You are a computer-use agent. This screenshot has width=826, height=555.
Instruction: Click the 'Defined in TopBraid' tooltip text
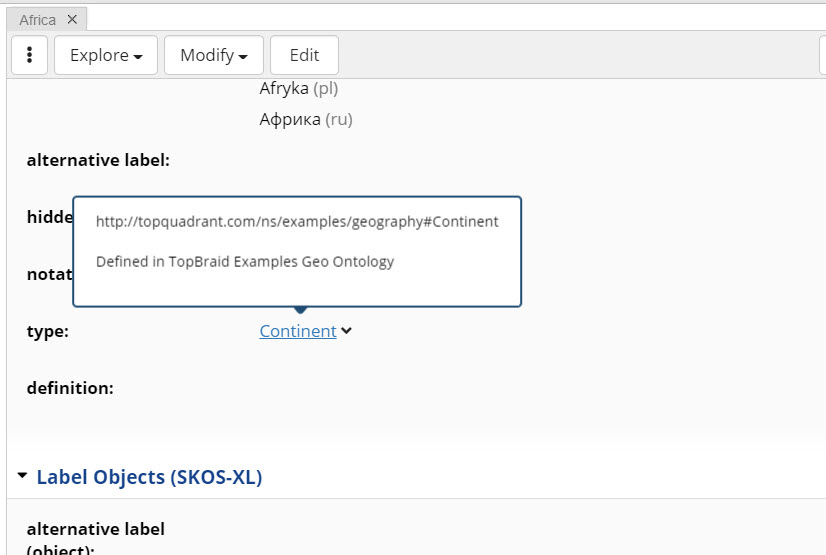point(245,262)
